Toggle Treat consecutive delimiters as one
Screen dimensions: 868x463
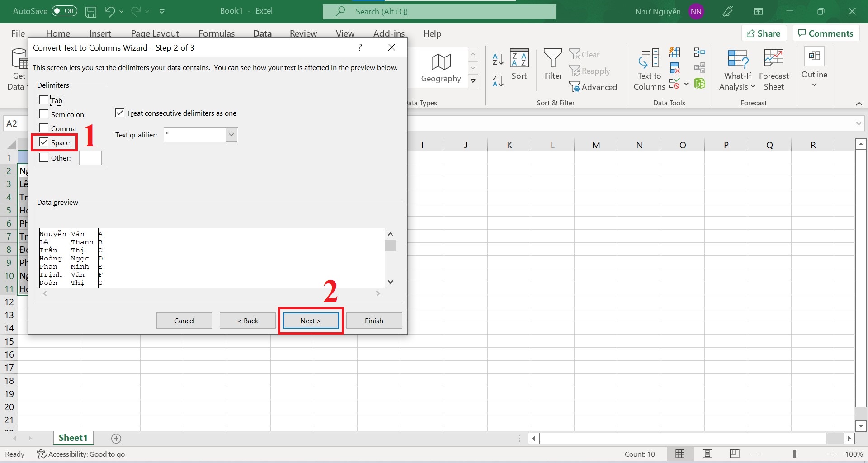[120, 113]
